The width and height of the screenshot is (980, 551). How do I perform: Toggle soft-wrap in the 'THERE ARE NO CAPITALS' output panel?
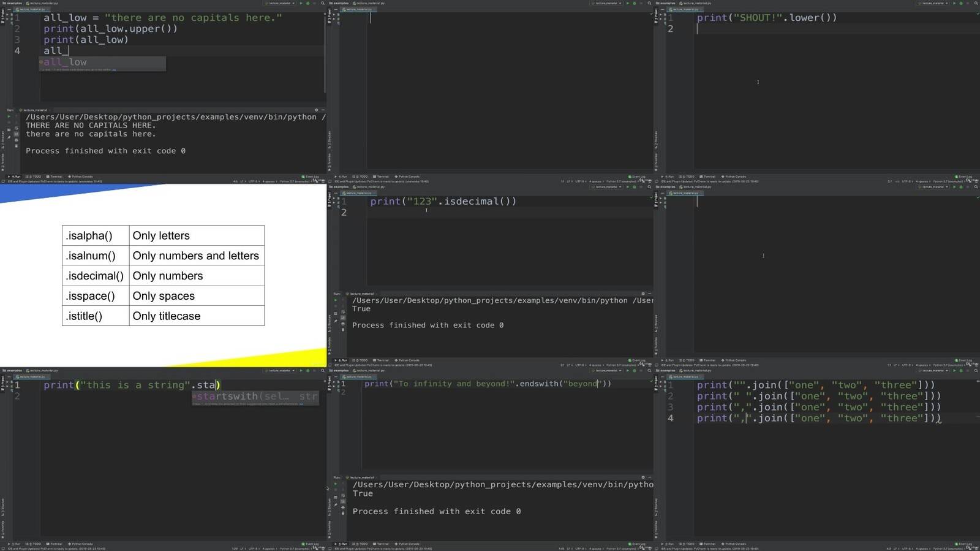(x=16, y=128)
